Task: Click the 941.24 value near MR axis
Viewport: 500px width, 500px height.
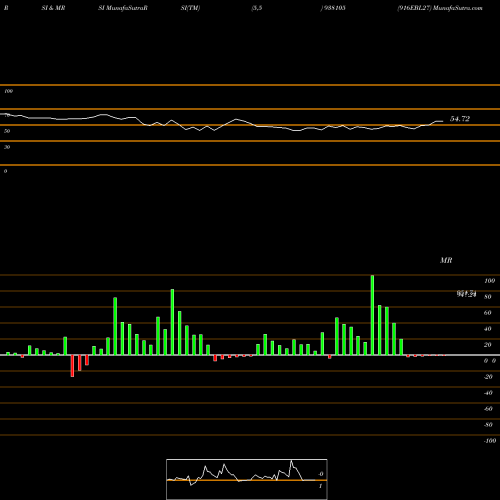Action: [x=466, y=294]
